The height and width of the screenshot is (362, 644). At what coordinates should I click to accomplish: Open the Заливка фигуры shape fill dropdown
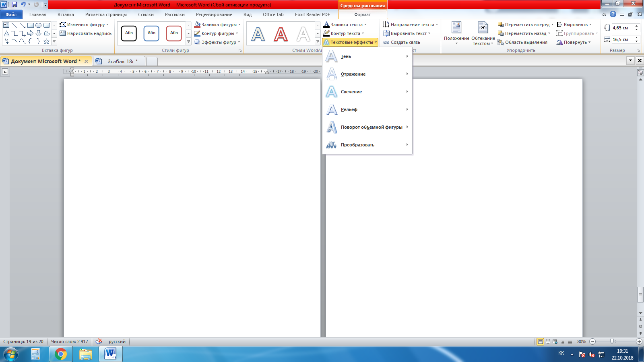point(217,25)
